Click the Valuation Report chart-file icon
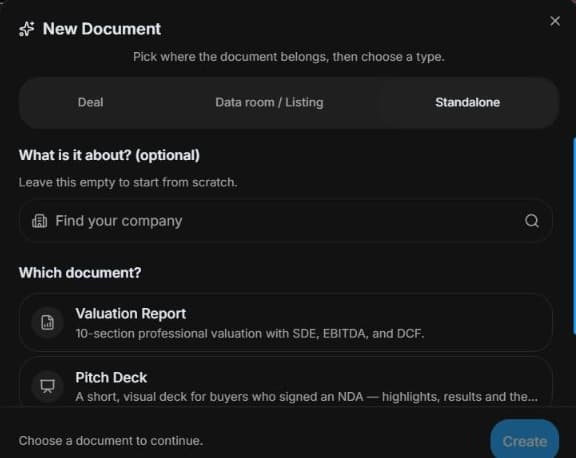 click(47, 322)
